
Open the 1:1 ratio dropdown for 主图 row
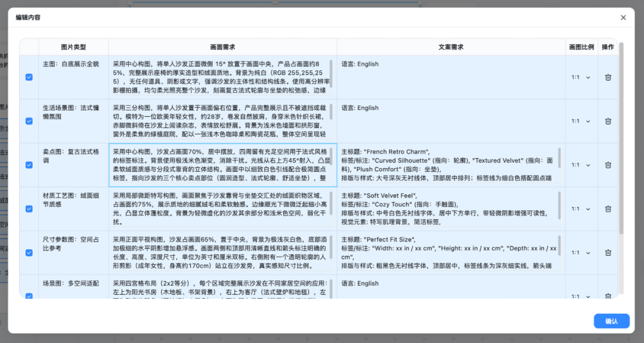coord(581,77)
